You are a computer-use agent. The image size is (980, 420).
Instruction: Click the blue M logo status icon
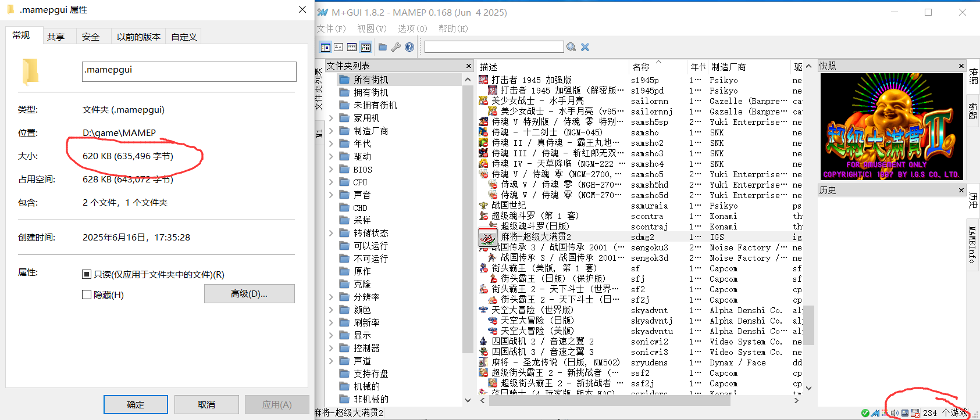(875, 413)
